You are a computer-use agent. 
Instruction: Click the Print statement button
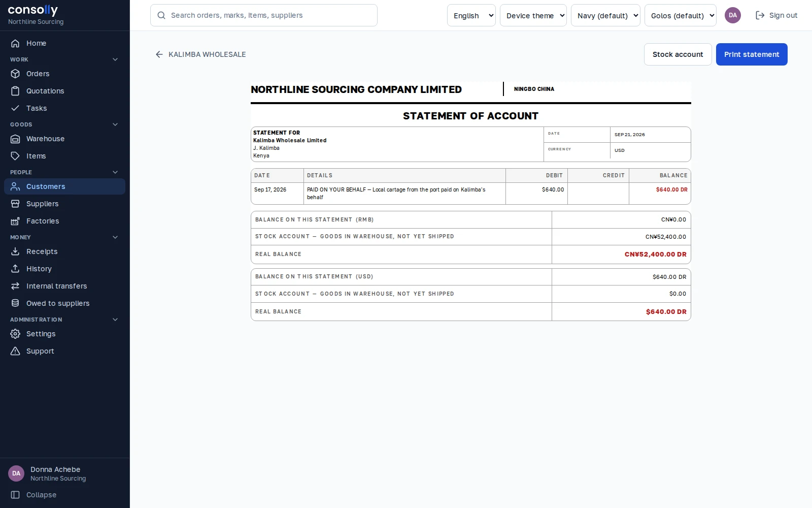pyautogui.click(x=752, y=54)
